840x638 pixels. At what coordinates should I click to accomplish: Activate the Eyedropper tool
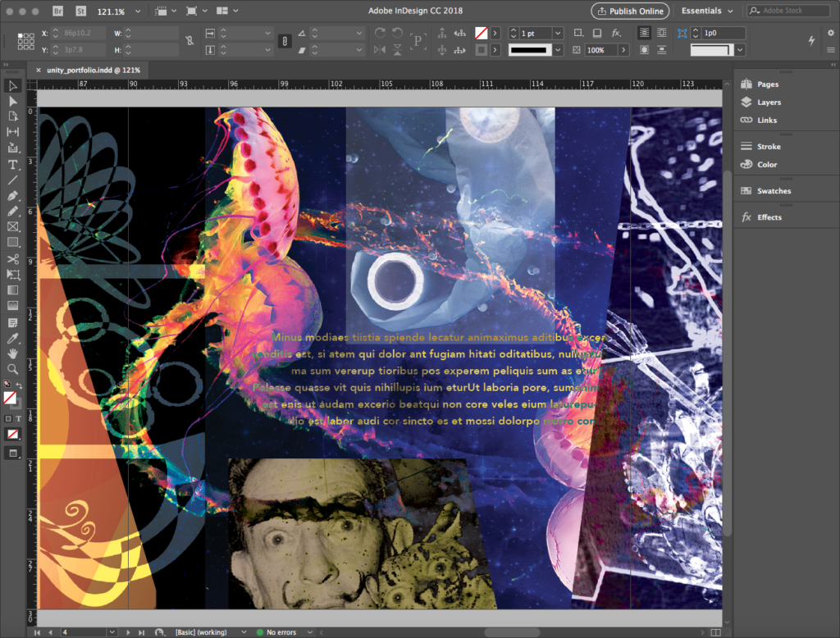(x=13, y=338)
